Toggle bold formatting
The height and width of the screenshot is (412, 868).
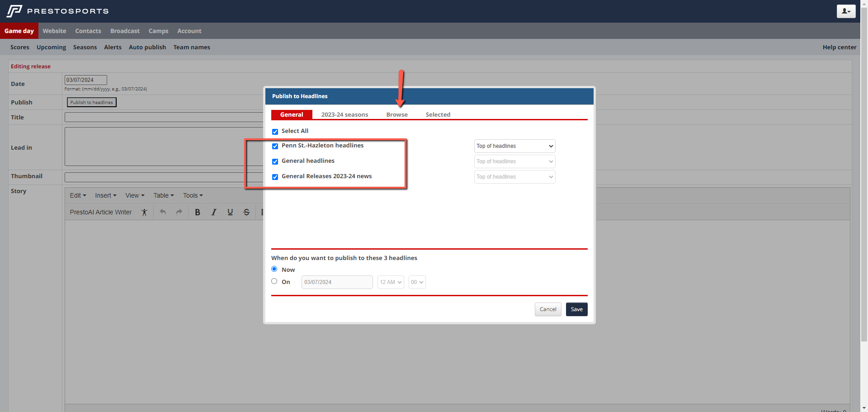pyautogui.click(x=198, y=212)
